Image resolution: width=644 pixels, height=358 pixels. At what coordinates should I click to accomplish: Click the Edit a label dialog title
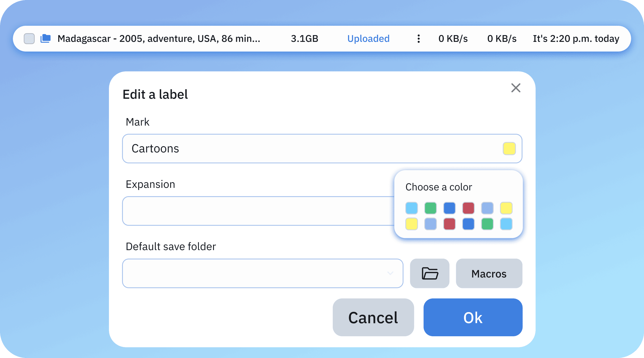pos(155,94)
